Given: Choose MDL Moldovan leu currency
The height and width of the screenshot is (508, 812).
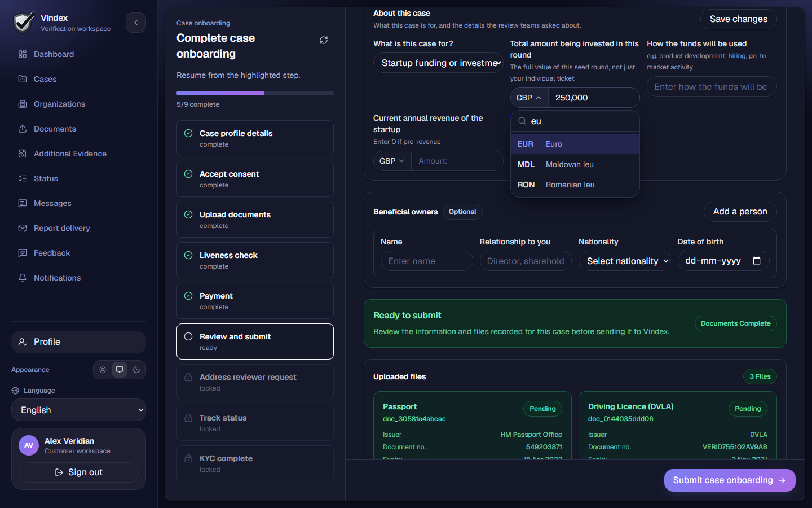Looking at the screenshot, I should (575, 164).
